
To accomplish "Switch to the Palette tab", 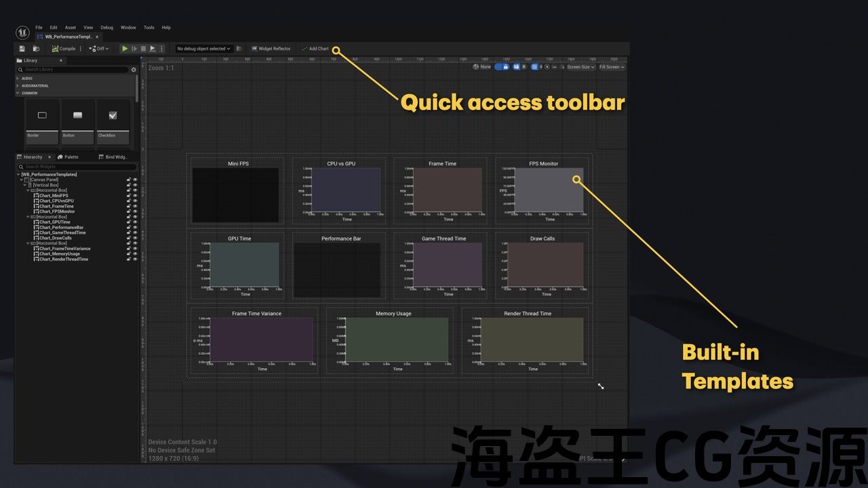I will click(x=68, y=157).
